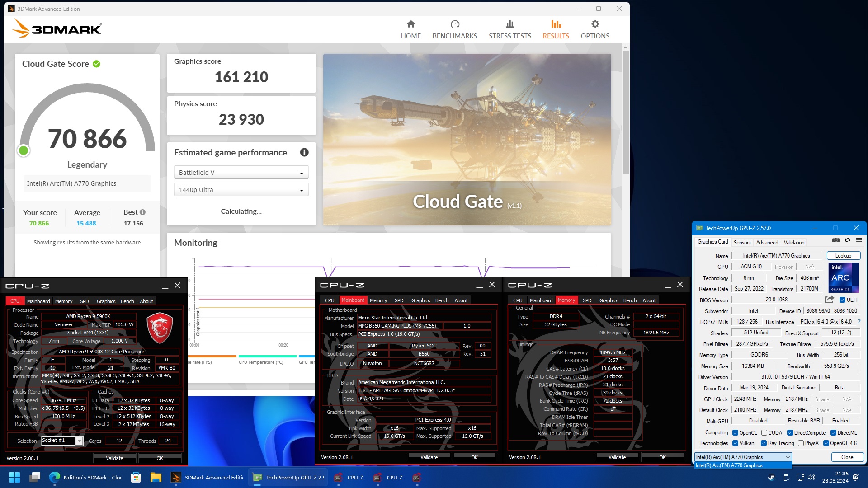This screenshot has height=488, width=868.
Task: Click the green CPU Temperature legend bar
Action: [267, 356]
